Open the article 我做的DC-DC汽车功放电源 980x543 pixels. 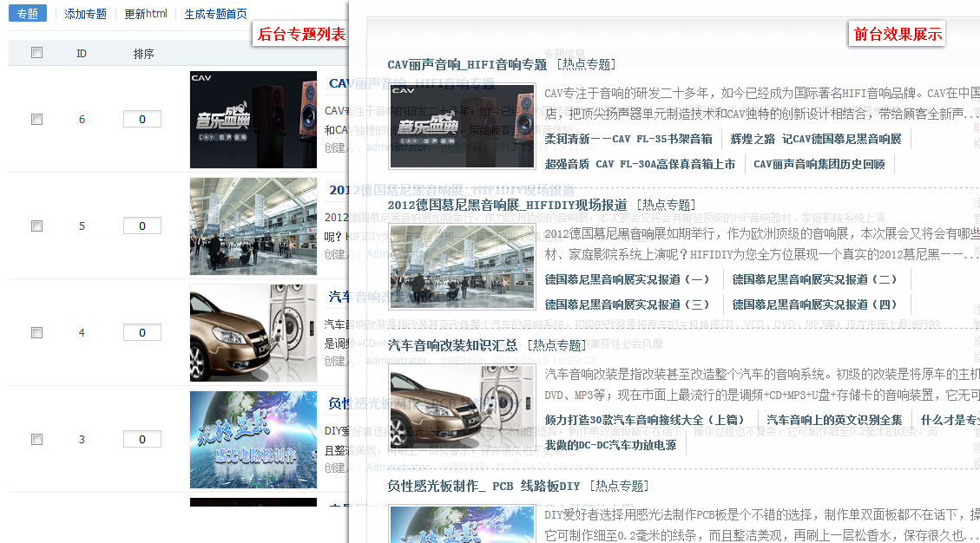pyautogui.click(x=610, y=445)
